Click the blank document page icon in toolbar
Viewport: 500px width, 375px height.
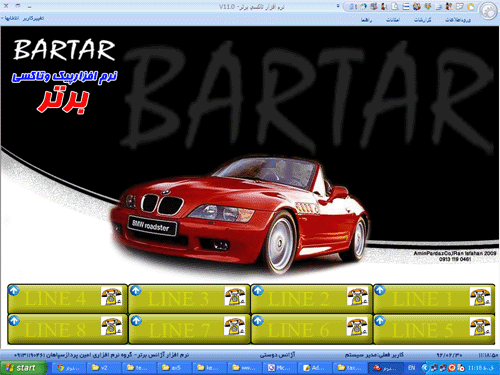[395, 6]
